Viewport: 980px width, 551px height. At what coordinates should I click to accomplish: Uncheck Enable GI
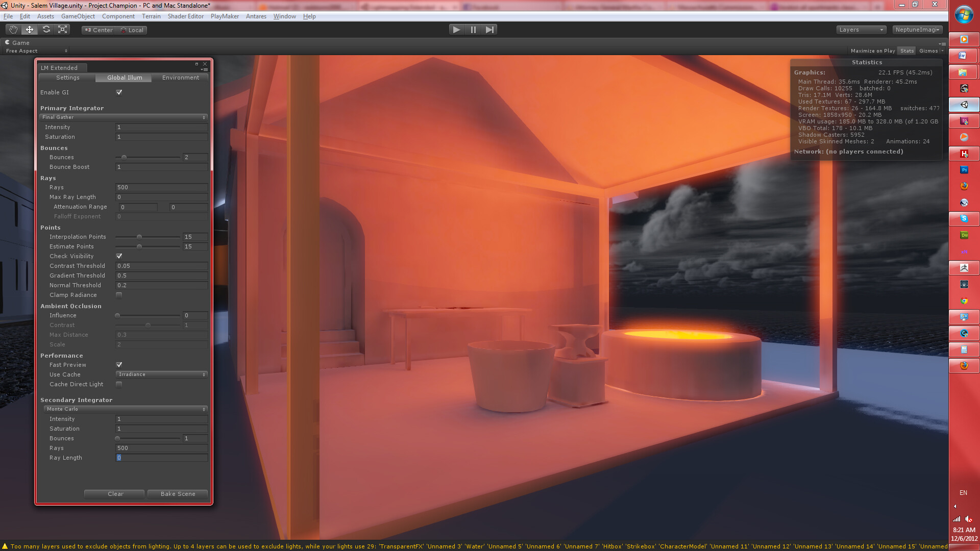click(119, 92)
